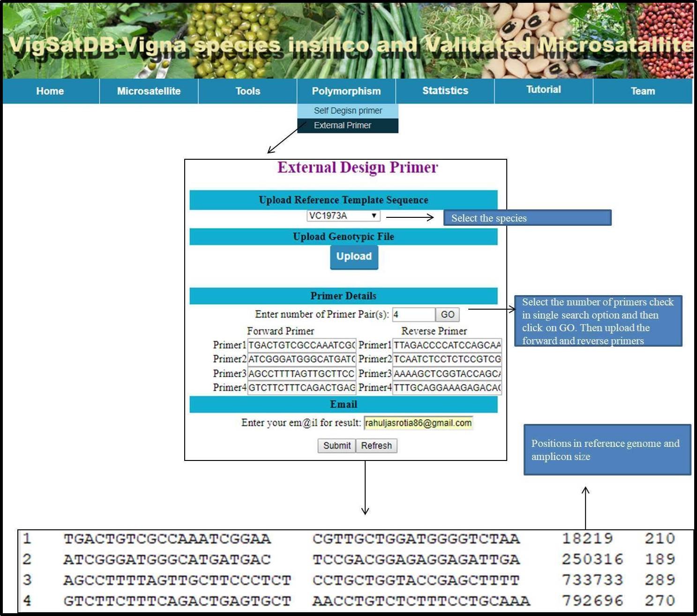Open the Microsatellite menu
697x616 pixels.
pos(149,91)
